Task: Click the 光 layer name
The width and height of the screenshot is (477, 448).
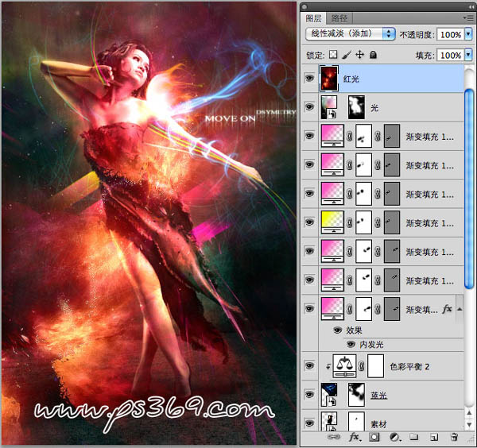Action: point(374,108)
